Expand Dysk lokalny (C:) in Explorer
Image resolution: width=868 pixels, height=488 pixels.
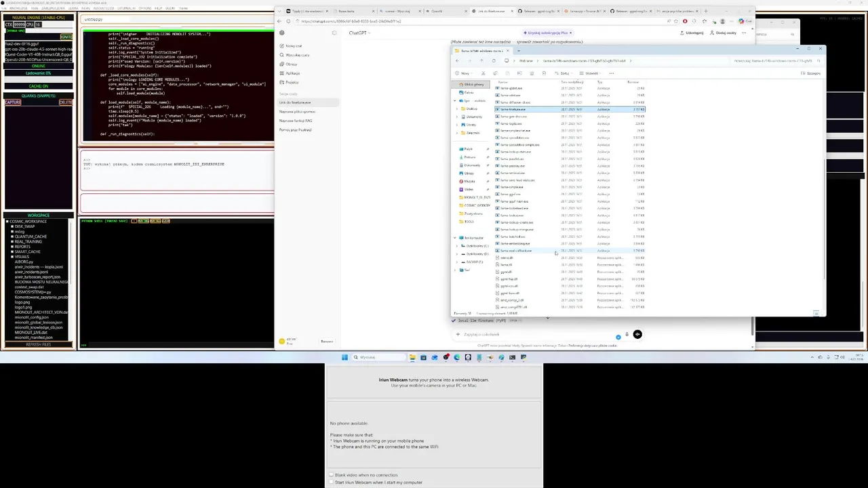pyautogui.click(x=458, y=246)
